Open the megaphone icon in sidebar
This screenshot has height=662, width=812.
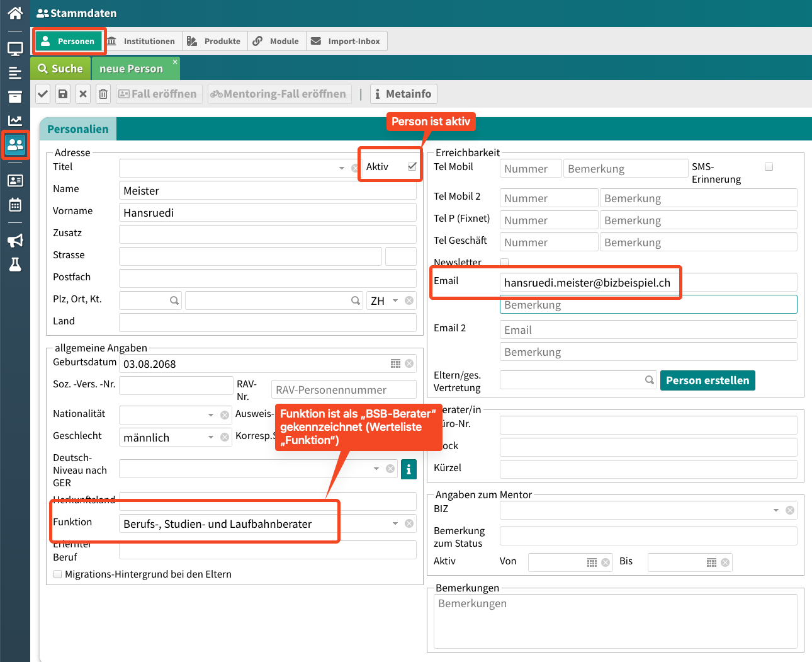(15, 240)
